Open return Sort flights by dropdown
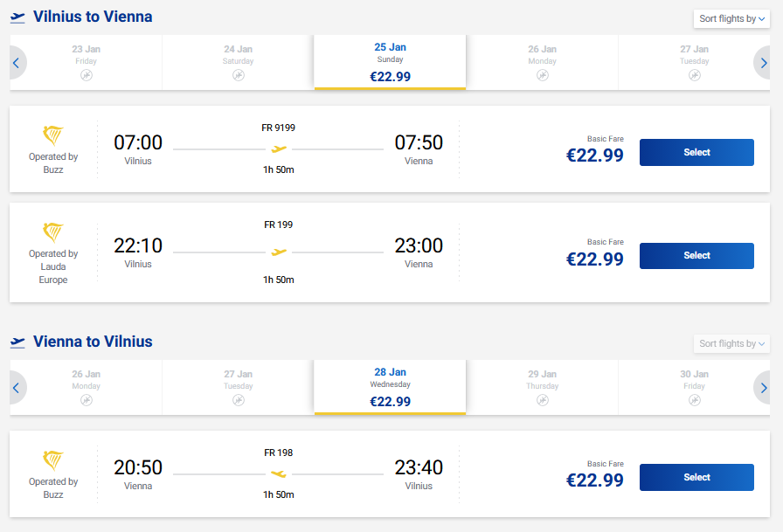The image size is (783, 532). (x=731, y=343)
